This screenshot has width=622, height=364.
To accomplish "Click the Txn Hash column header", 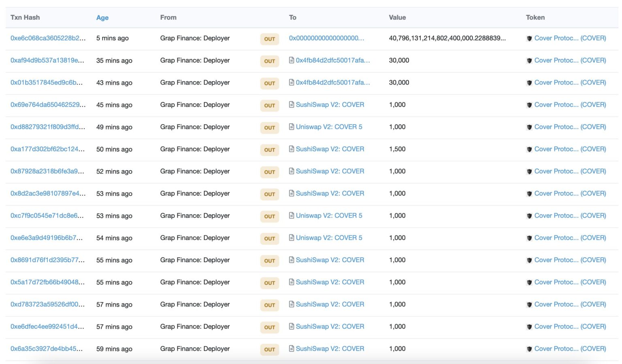I will coord(25,17).
